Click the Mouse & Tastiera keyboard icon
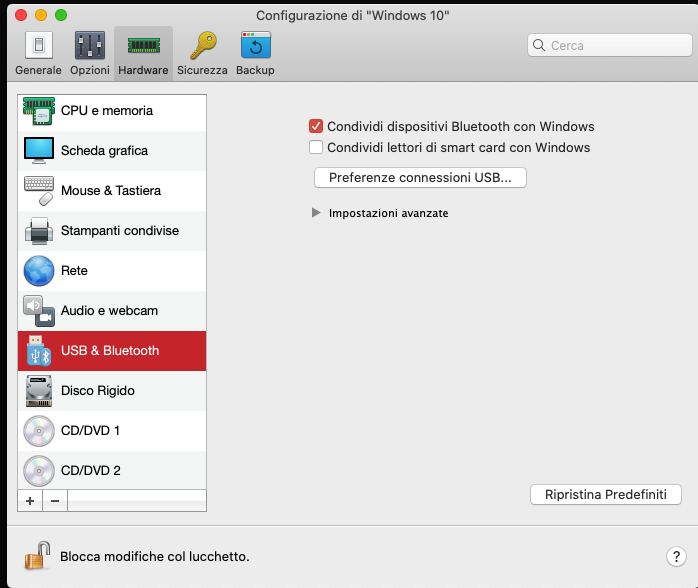 (39, 191)
